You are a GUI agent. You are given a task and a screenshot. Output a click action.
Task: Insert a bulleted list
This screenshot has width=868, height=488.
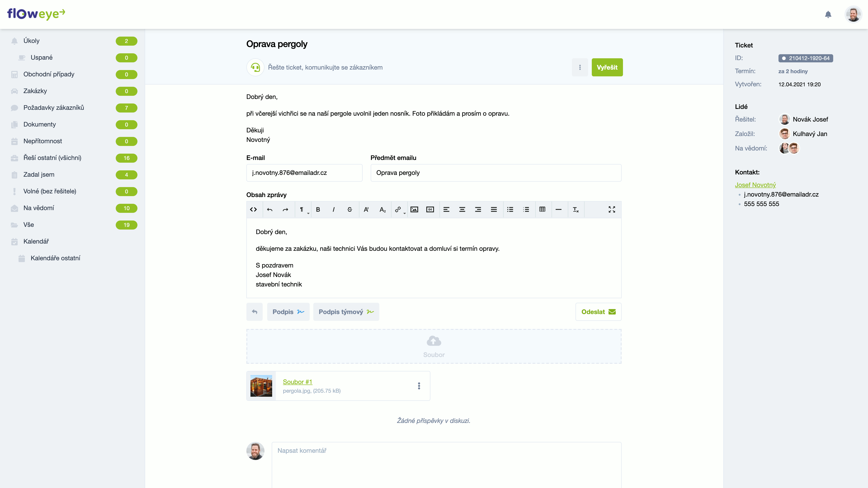(510, 209)
